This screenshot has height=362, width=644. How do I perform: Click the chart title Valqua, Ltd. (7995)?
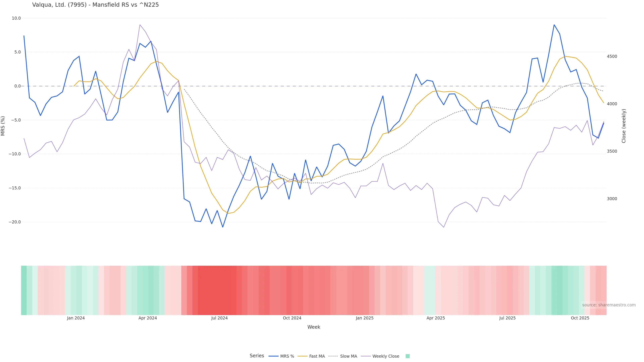(95, 5)
